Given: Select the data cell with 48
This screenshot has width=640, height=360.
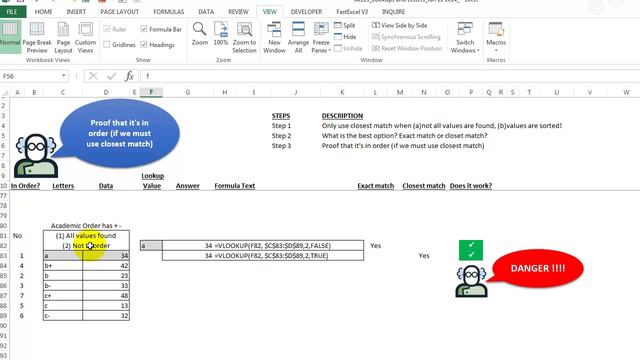Looking at the screenshot, I should coord(106,296).
